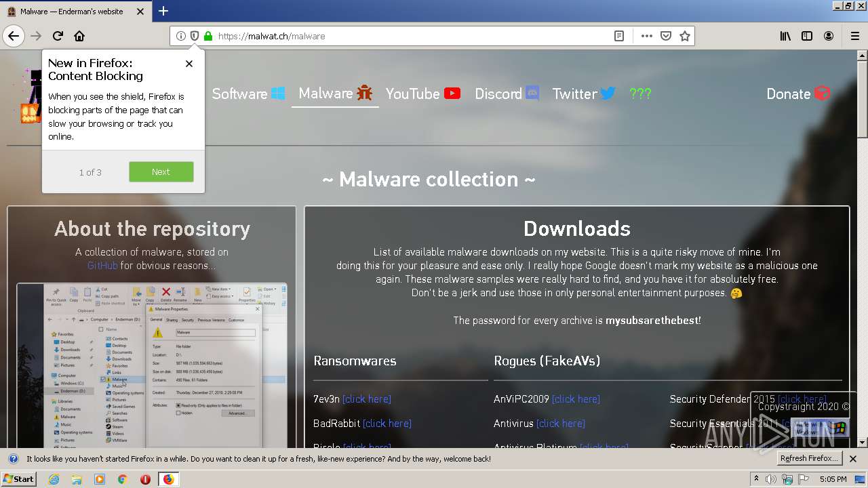
Task: Open media player taskbar icon
Action: click(100, 479)
